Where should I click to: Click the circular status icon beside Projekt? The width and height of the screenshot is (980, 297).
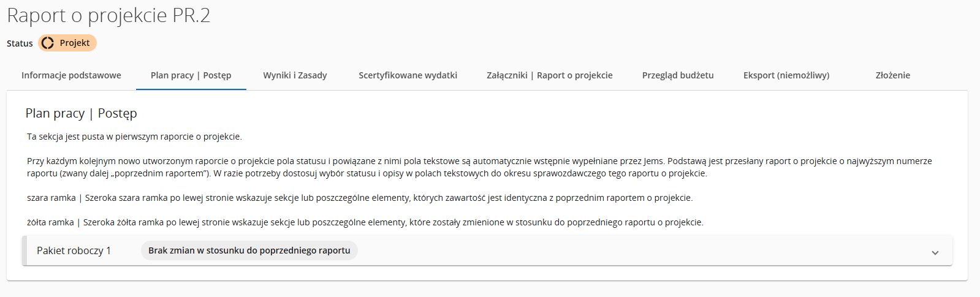point(48,43)
